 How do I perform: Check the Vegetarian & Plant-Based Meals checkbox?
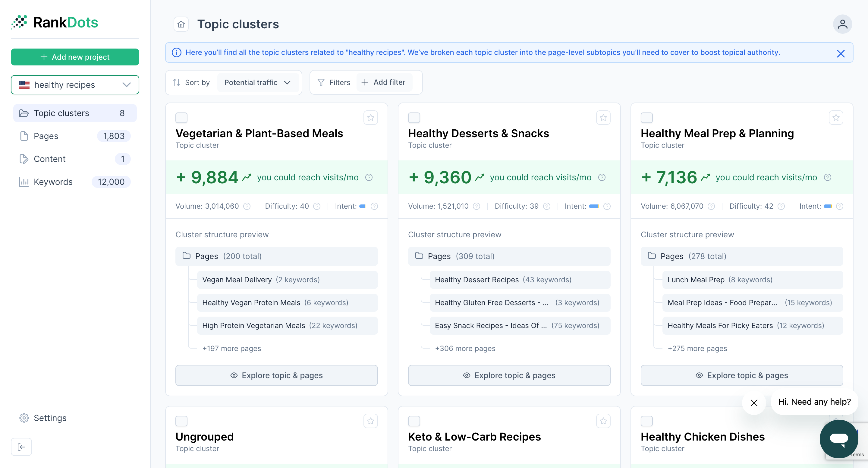click(x=181, y=118)
